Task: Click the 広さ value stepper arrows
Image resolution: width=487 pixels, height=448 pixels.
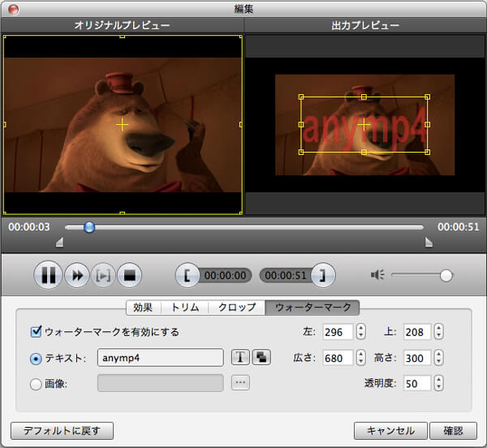Action: pyautogui.click(x=360, y=358)
